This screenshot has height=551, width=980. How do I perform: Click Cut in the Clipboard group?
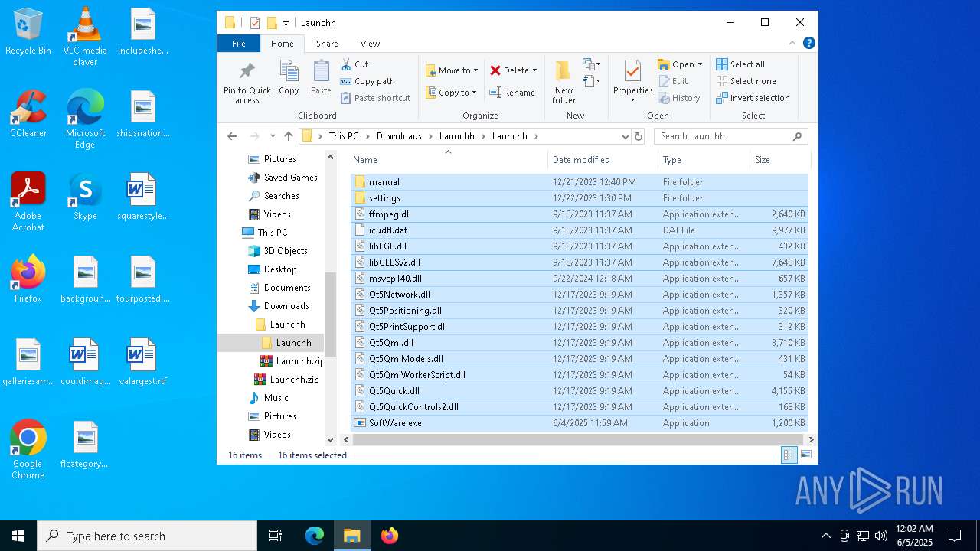click(354, 64)
